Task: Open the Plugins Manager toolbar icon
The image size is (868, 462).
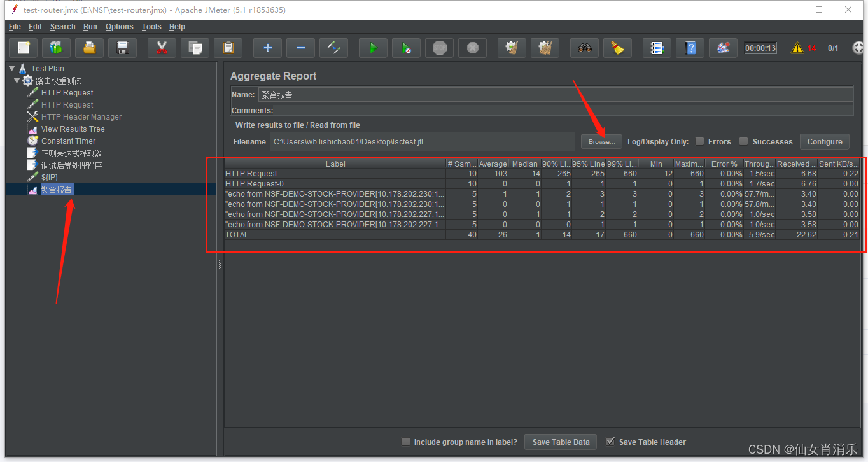Action: (x=724, y=48)
